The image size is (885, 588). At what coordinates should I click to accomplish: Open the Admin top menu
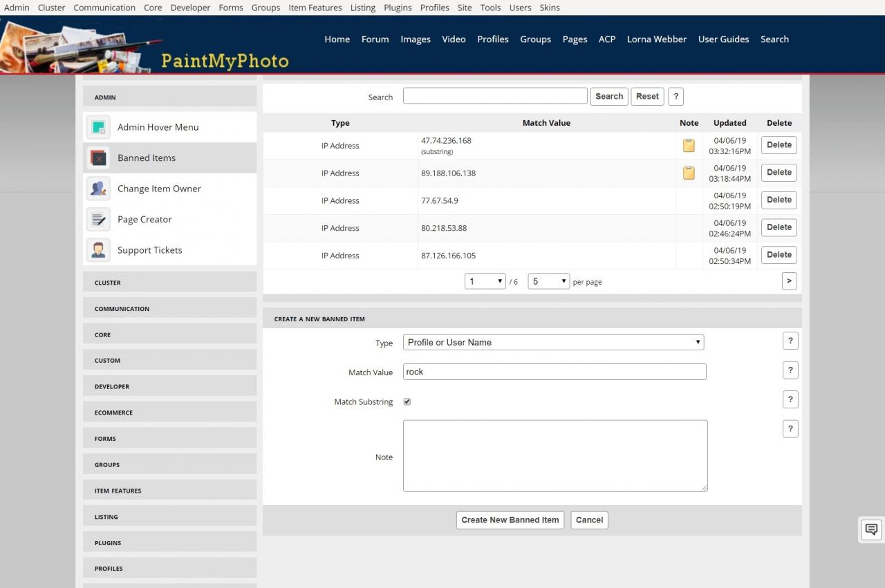tap(17, 8)
